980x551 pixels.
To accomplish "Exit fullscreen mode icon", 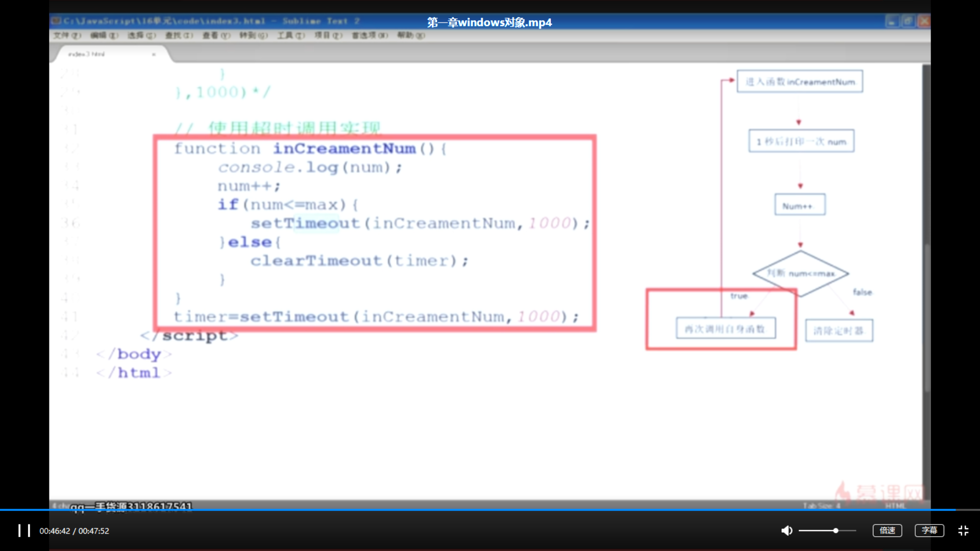I will coord(963,531).
